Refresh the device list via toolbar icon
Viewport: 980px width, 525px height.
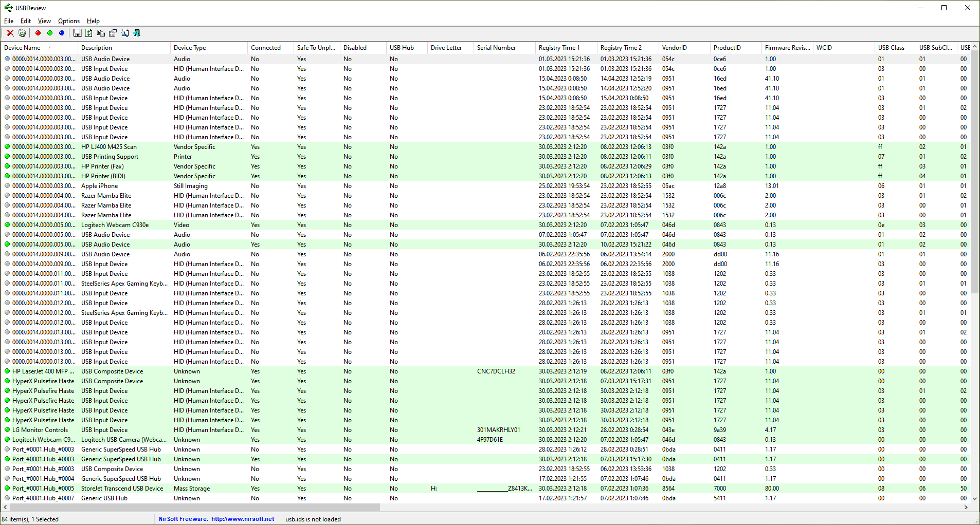(x=89, y=33)
